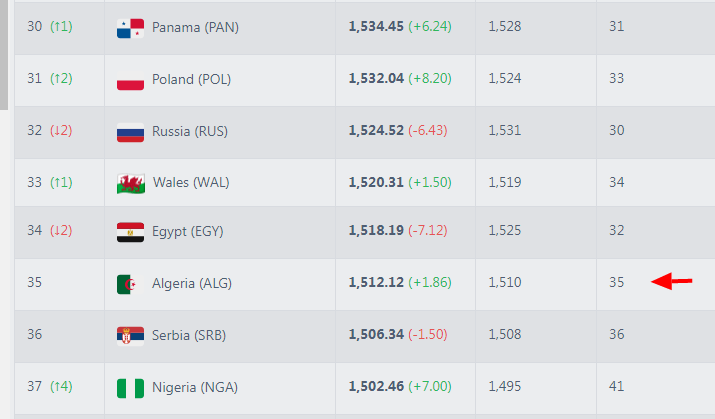Click the Russia flag icon
Image resolution: width=715 pixels, height=419 pixels.
click(x=131, y=131)
